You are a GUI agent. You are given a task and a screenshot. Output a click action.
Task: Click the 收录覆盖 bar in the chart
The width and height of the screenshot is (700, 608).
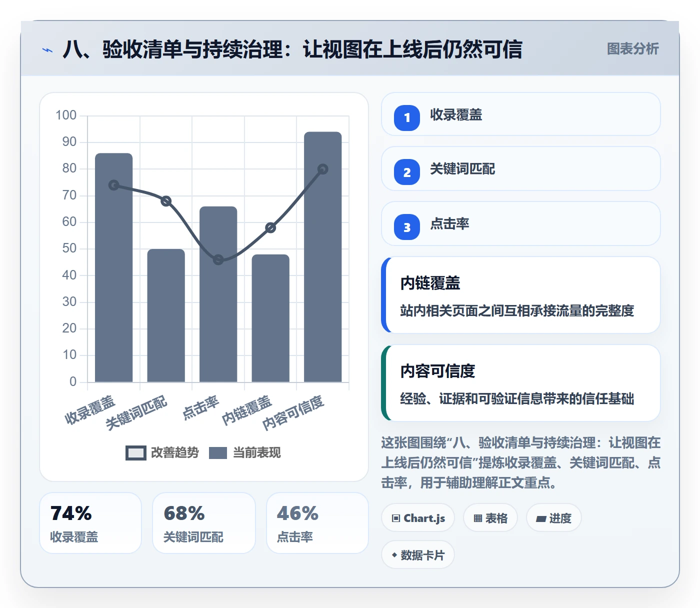click(114, 267)
